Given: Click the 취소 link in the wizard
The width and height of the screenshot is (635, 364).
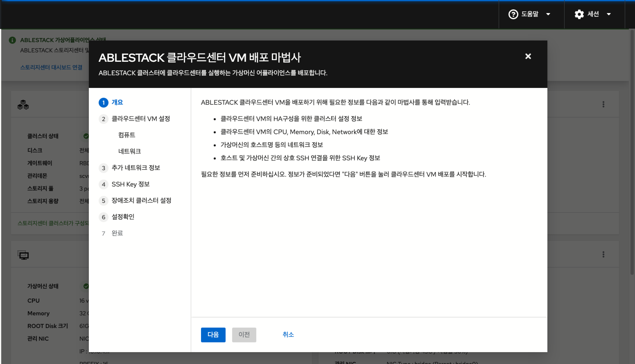Looking at the screenshot, I should 288,335.
